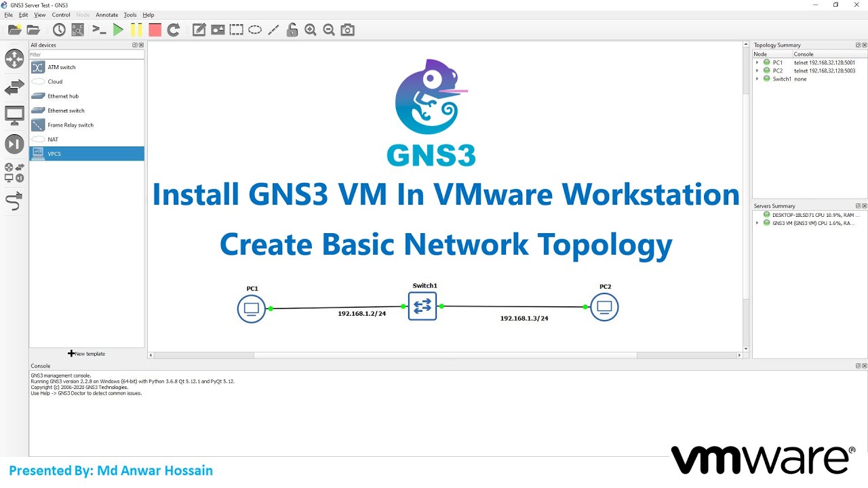Image resolution: width=868 pixels, height=488 pixels.
Task: Click the DESKTOP-1BLSD71 server entry
Action: 815,214
